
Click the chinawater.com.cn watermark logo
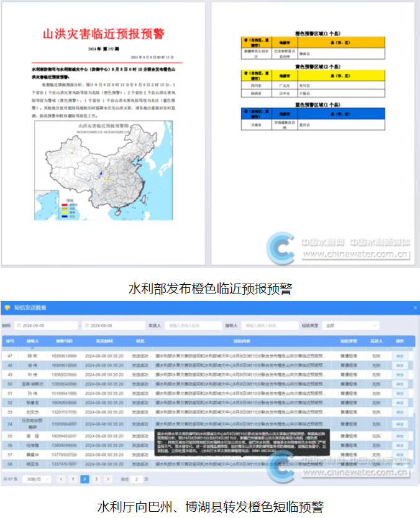click(x=339, y=247)
